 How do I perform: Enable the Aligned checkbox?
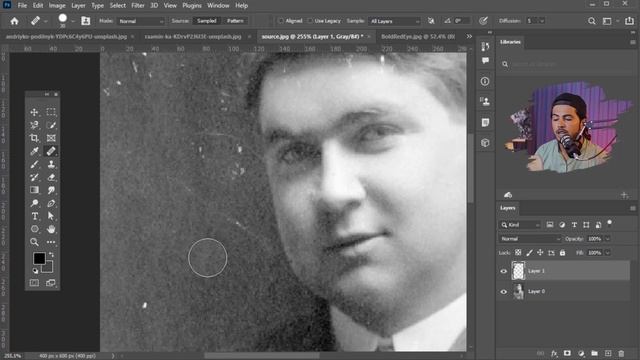coord(281,21)
